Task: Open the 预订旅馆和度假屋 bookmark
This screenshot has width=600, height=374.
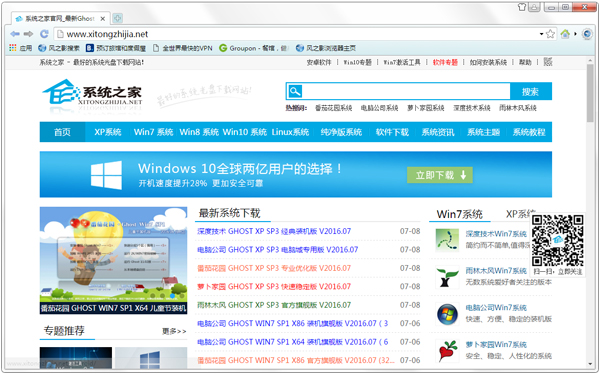Action: (116, 48)
